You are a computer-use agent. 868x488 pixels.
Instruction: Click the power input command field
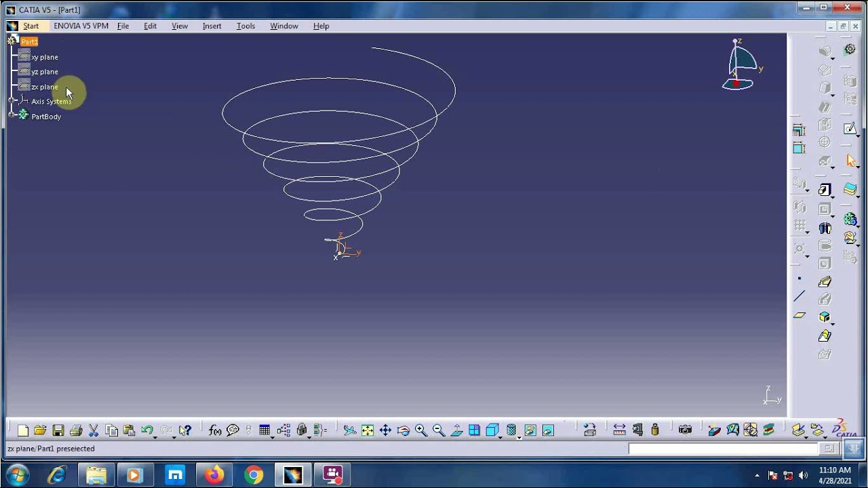pyautogui.click(x=723, y=449)
